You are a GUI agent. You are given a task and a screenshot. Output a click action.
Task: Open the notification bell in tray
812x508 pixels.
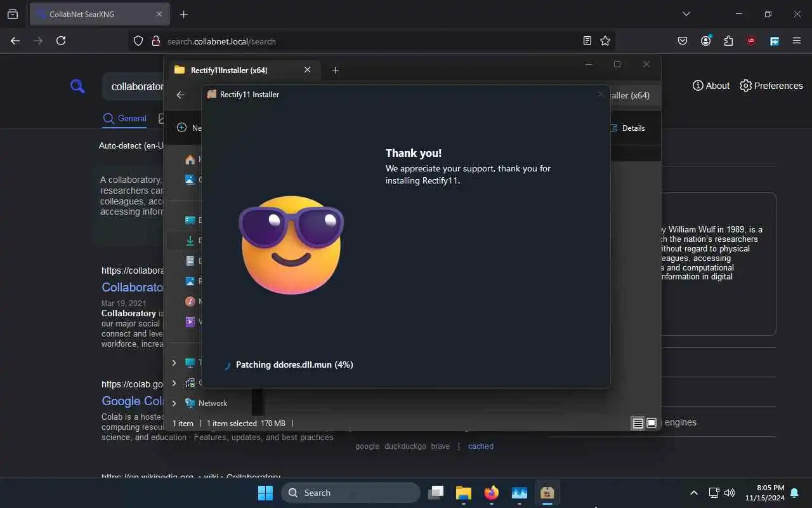[x=794, y=493]
